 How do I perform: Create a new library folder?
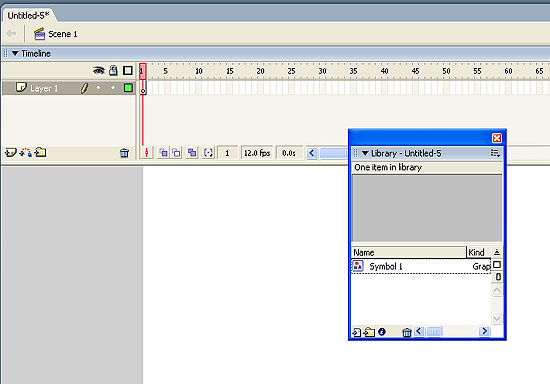click(369, 332)
